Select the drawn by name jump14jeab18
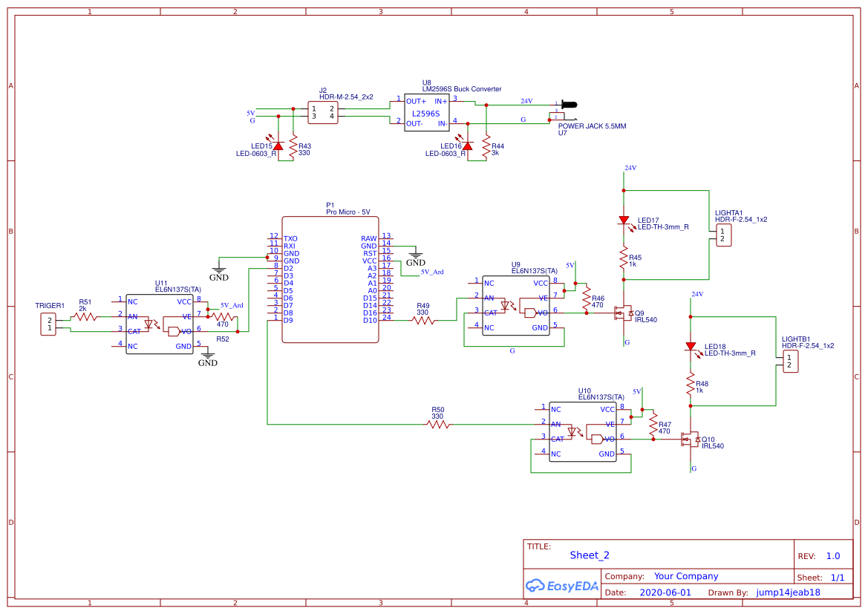The width and height of the screenshot is (868, 614). (789, 592)
